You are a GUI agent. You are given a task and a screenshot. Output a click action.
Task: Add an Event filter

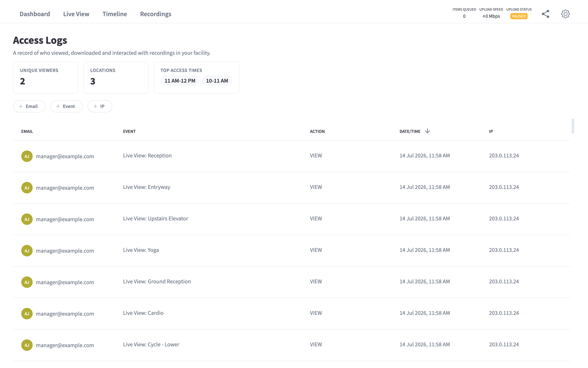click(66, 106)
